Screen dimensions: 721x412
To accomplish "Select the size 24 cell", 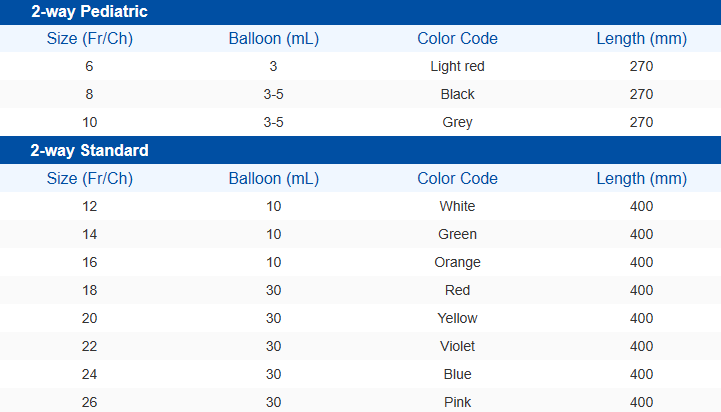I will [90, 374].
